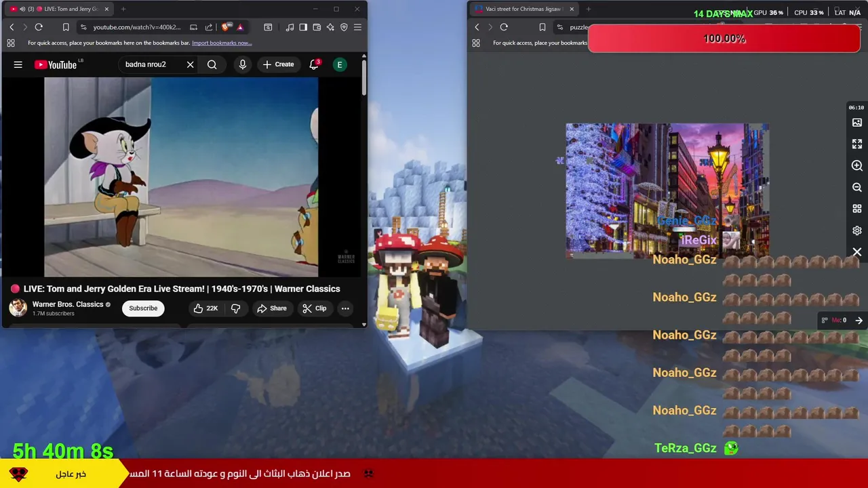Open Brave Rewards triangle icon
Image resolution: width=868 pixels, height=488 pixels.
click(x=240, y=27)
